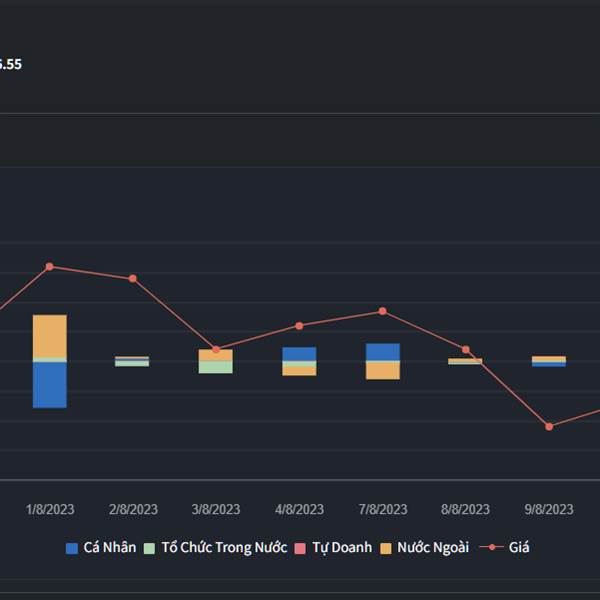600x600 pixels.
Task: Select the price point above 2/8/2023
Action: [x=132, y=278]
